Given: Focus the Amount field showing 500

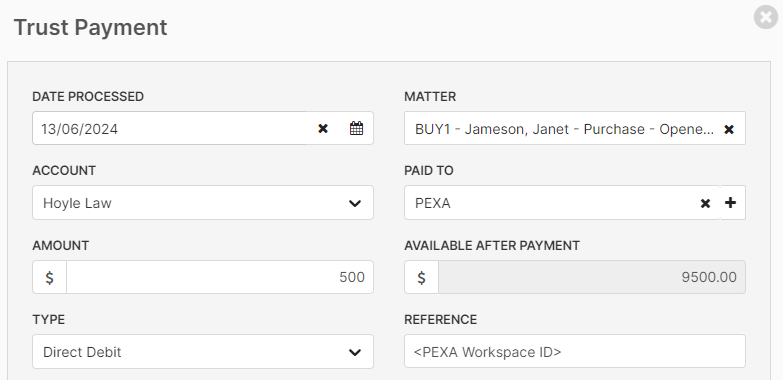Looking at the screenshot, I should [220, 277].
